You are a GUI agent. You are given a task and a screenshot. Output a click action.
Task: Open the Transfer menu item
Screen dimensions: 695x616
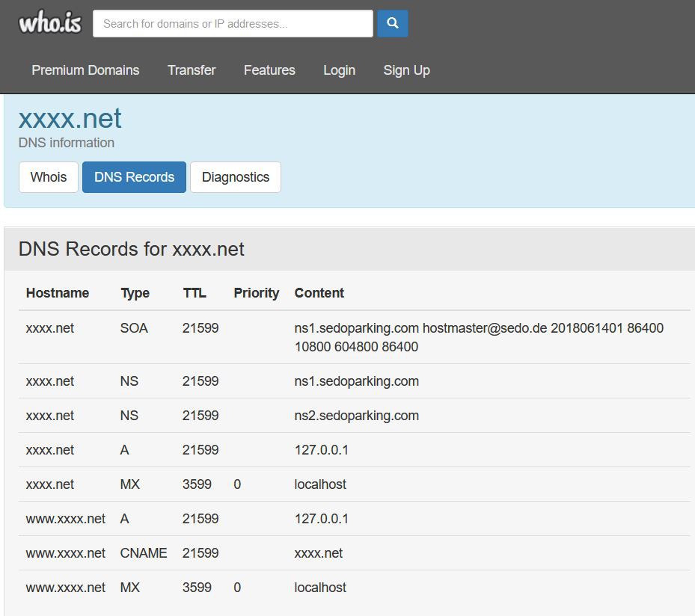point(192,70)
